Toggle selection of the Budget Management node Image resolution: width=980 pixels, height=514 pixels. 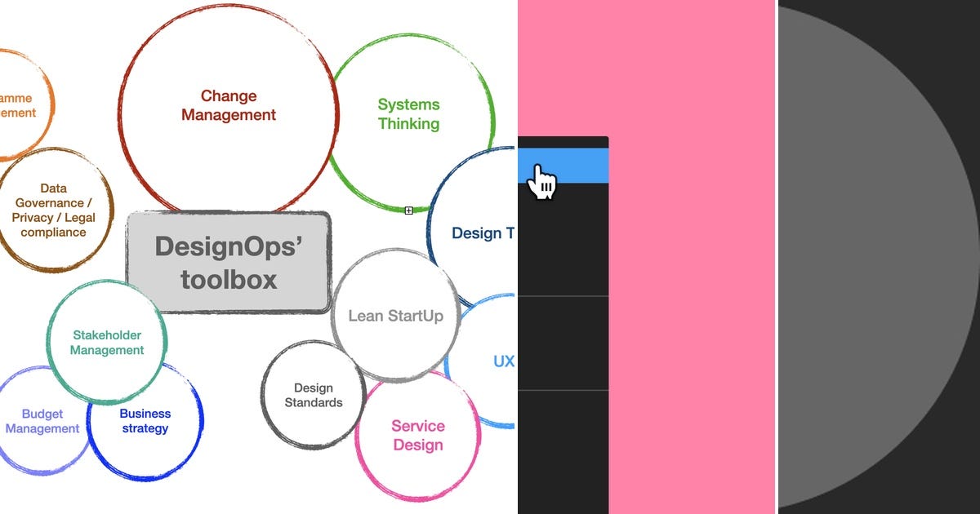click(x=42, y=421)
